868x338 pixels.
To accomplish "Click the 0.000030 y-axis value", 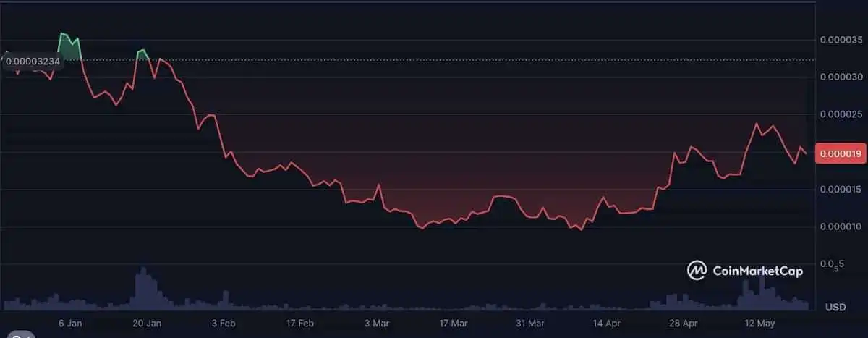I will click(x=841, y=77).
